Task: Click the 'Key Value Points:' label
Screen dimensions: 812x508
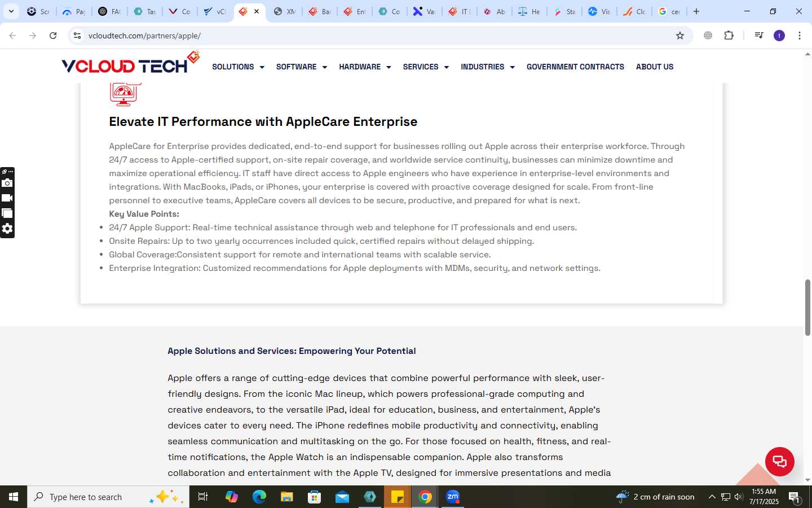Action: pyautogui.click(x=144, y=214)
